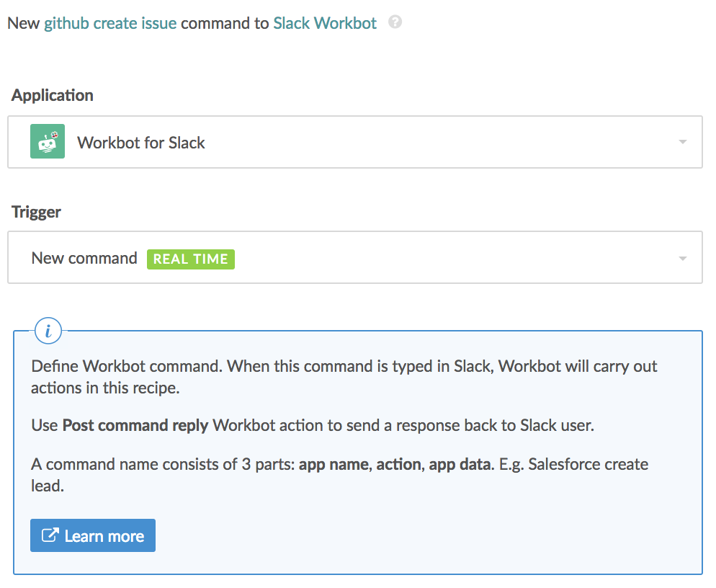
Task: Select the New command trigger field
Action: [x=355, y=257]
